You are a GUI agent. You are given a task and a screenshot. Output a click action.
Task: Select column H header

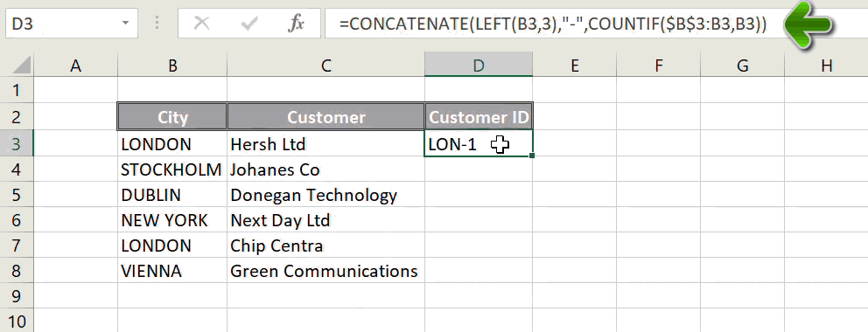[827, 66]
